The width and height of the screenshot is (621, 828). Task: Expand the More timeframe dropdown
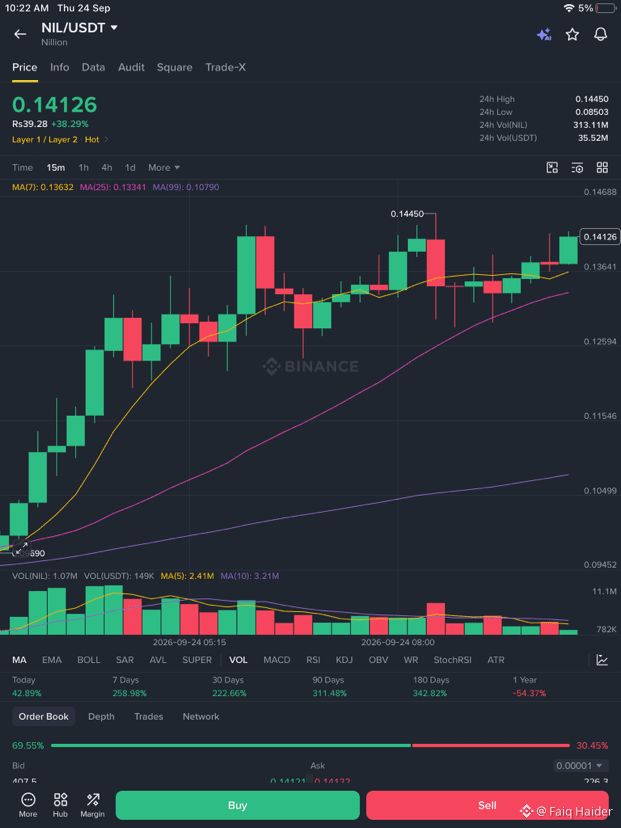tap(164, 167)
